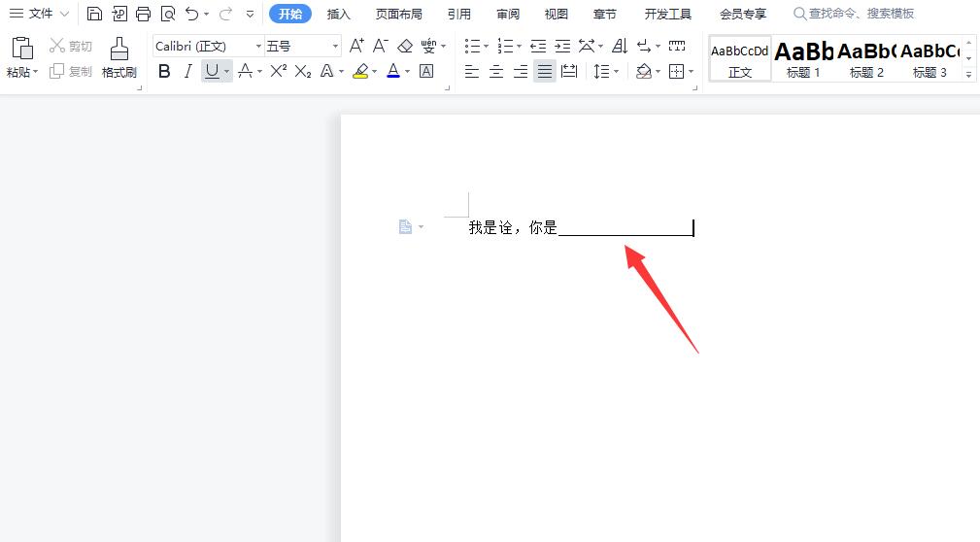Apply blue font color
This screenshot has height=542, width=980.
tap(393, 71)
